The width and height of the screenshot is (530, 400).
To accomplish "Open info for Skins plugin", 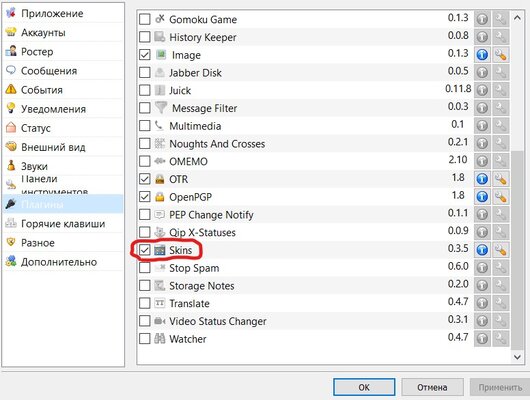I will tap(482, 250).
